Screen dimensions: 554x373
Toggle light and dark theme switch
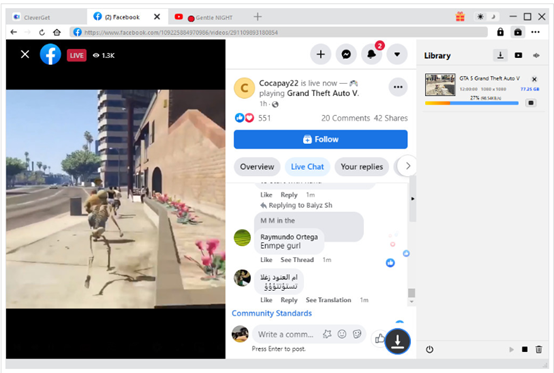point(487,17)
